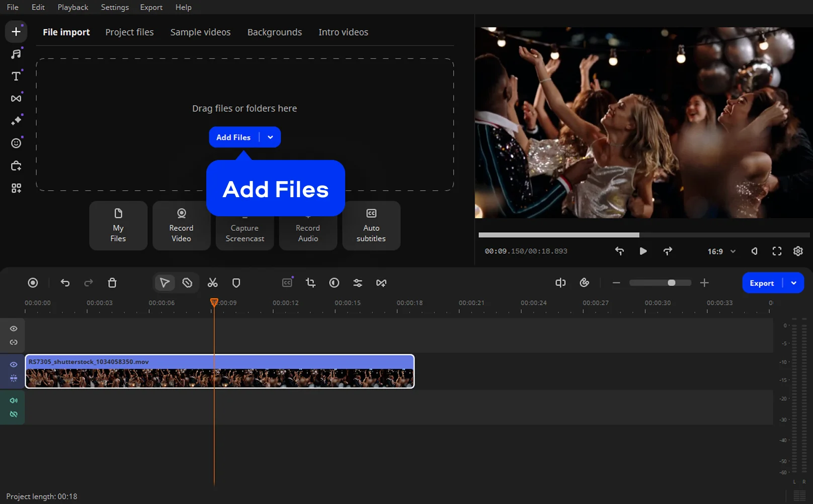
Task: Expand the Add Files dropdown arrow
Action: click(x=271, y=137)
